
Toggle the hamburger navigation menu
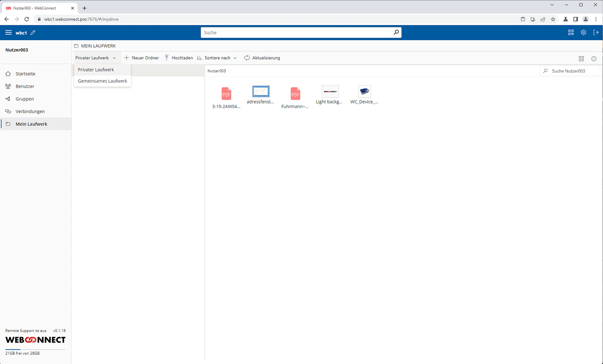point(8,32)
